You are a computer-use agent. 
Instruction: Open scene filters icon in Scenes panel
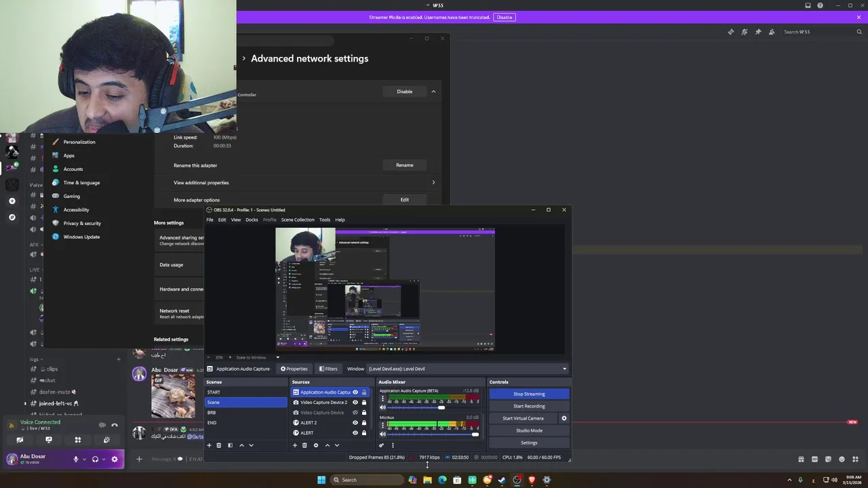pos(230,445)
